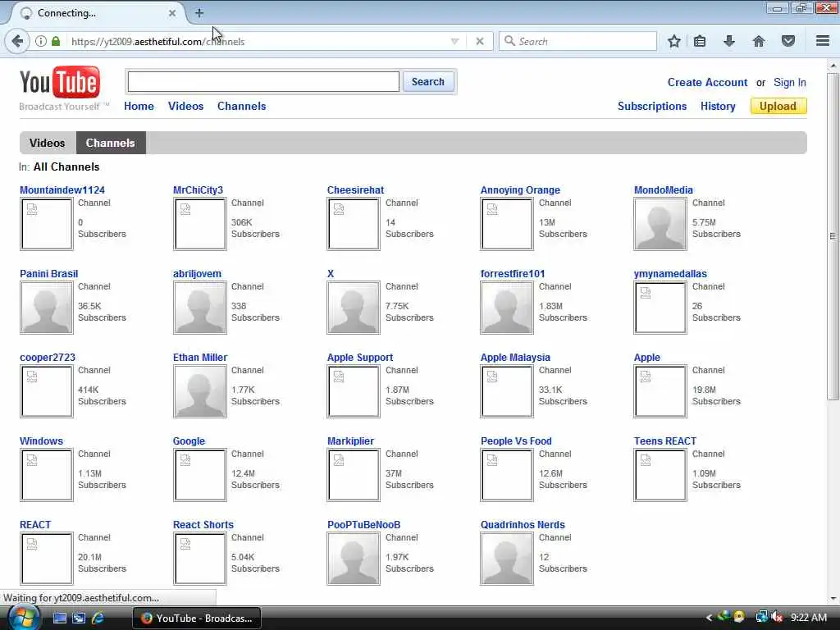Open the Downloads arrow icon
Viewport: 840px width, 630px height.
(729, 41)
